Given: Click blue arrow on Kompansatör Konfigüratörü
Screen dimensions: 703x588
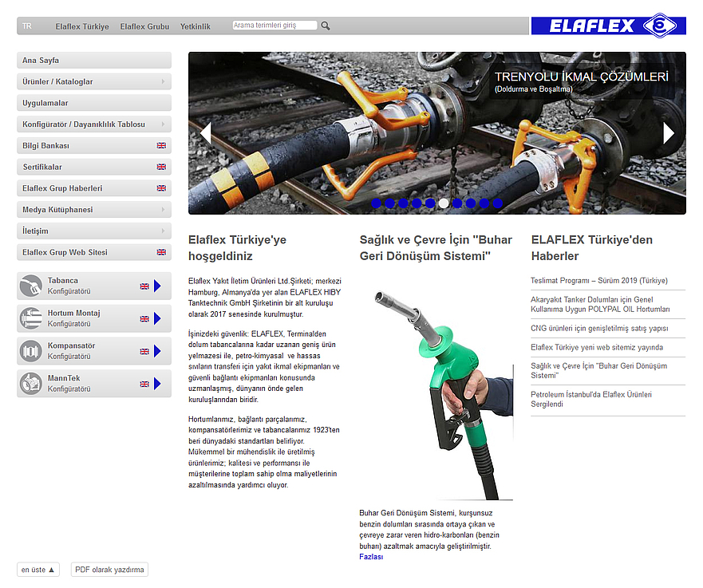Looking at the screenshot, I should pos(157,351).
